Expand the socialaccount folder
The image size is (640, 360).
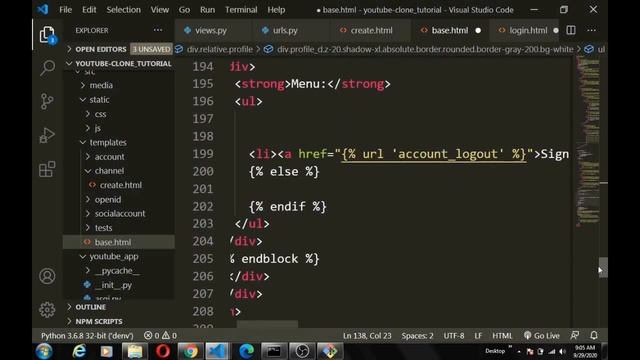120,213
